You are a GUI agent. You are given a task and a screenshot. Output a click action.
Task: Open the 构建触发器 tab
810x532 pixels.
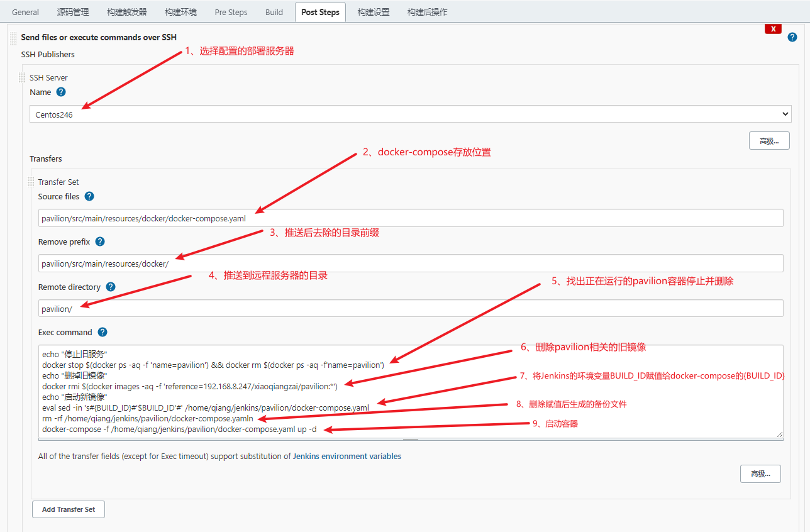(x=126, y=12)
